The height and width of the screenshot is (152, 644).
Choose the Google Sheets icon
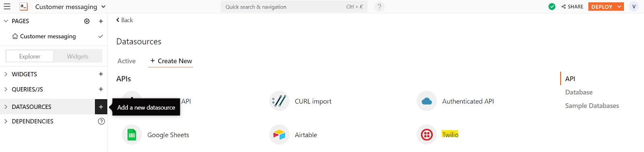click(132, 135)
